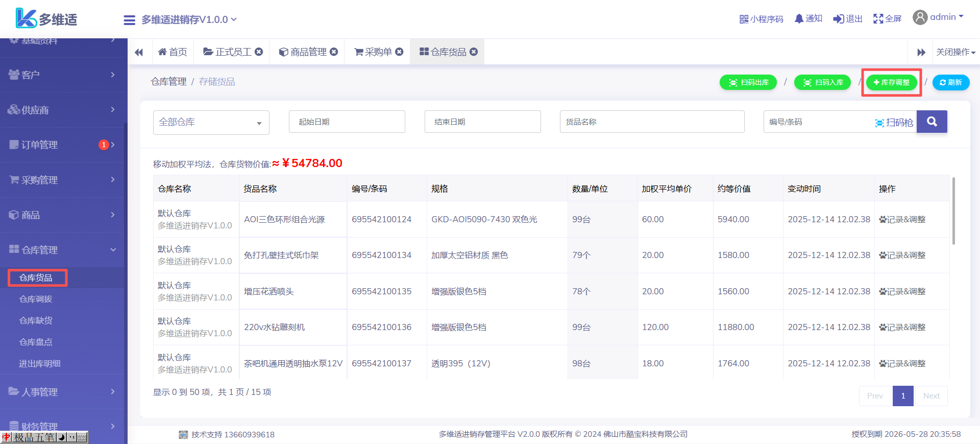This screenshot has height=444, width=980.
Task: Expand the admin user menu
Action: click(938, 17)
